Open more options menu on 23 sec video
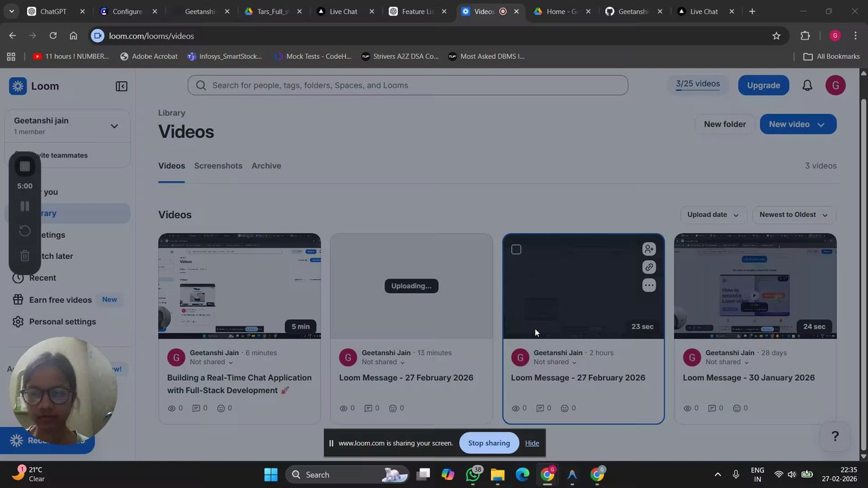Image resolution: width=868 pixels, height=488 pixels. click(x=649, y=285)
